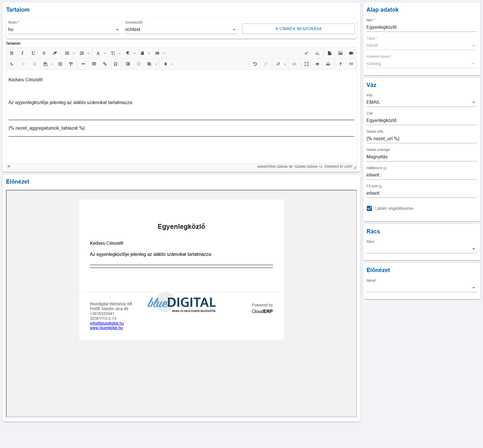Click the Gomb szövege Megnyitás field
The height and width of the screenshot is (448, 483).
pyautogui.click(x=422, y=157)
